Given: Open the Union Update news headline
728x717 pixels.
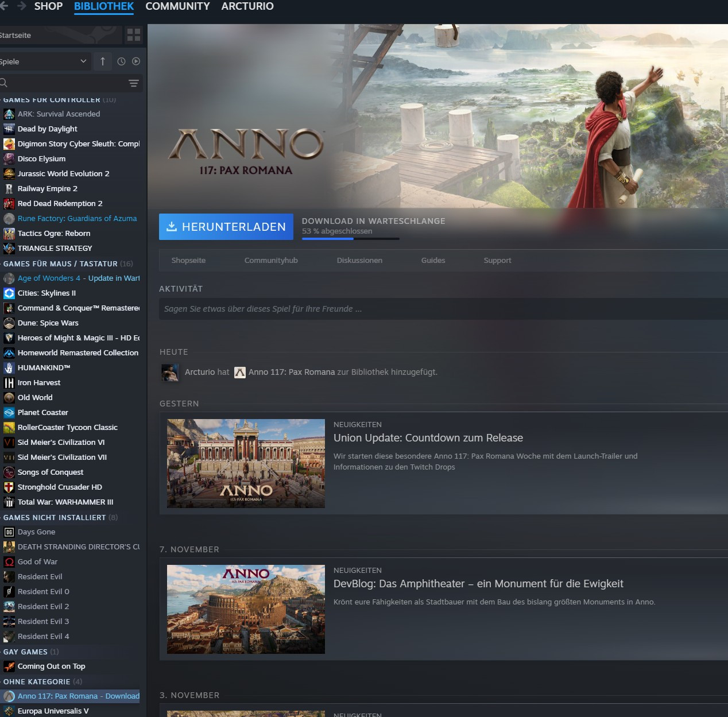Looking at the screenshot, I should click(x=428, y=438).
